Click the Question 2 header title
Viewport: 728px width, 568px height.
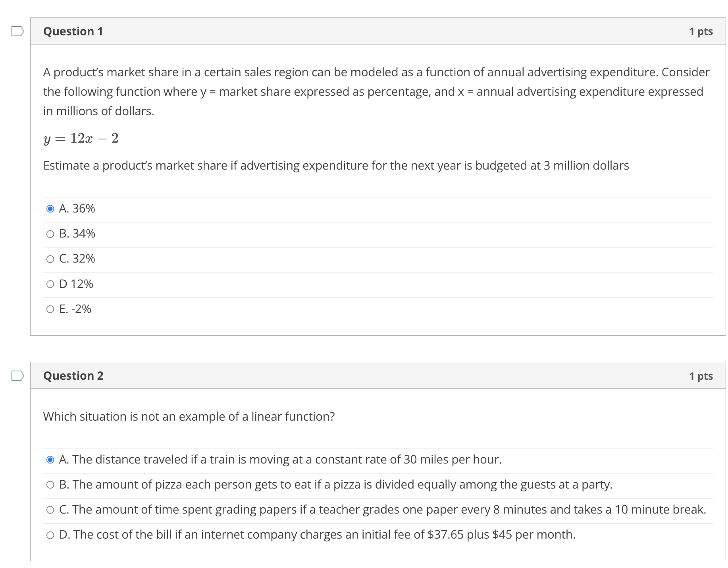(73, 376)
